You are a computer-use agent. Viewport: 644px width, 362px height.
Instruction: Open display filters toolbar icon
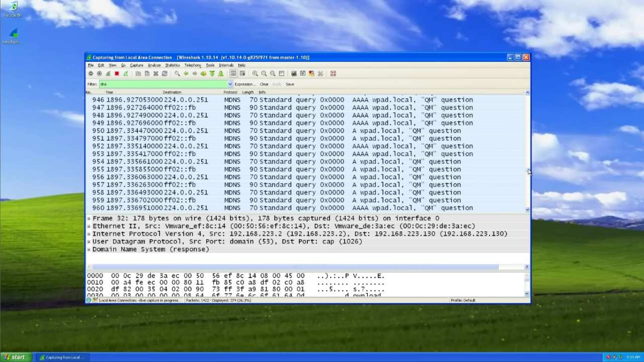303,73
